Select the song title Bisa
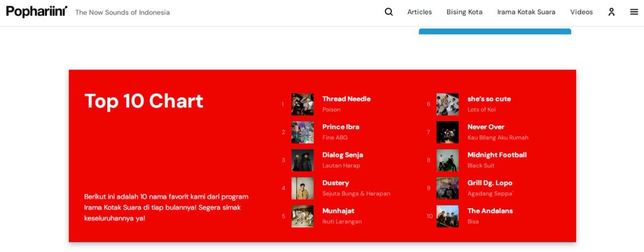Image resolution: width=644 pixels, height=252 pixels. coord(473,221)
